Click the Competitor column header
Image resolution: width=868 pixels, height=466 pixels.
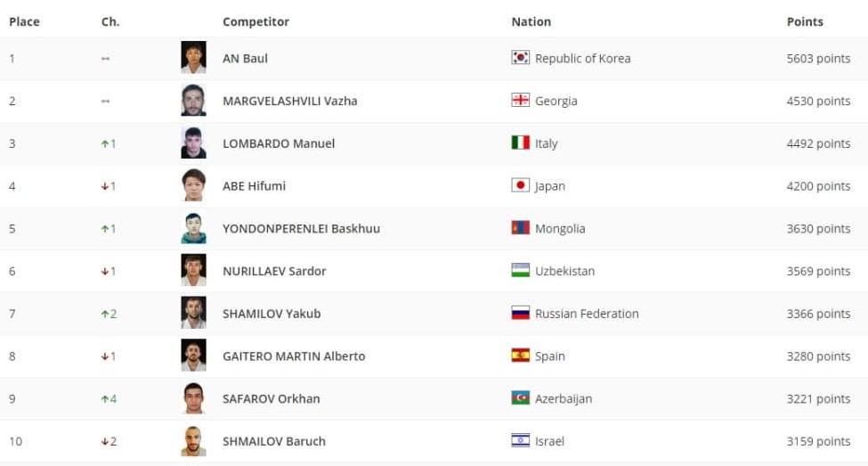[x=256, y=21]
